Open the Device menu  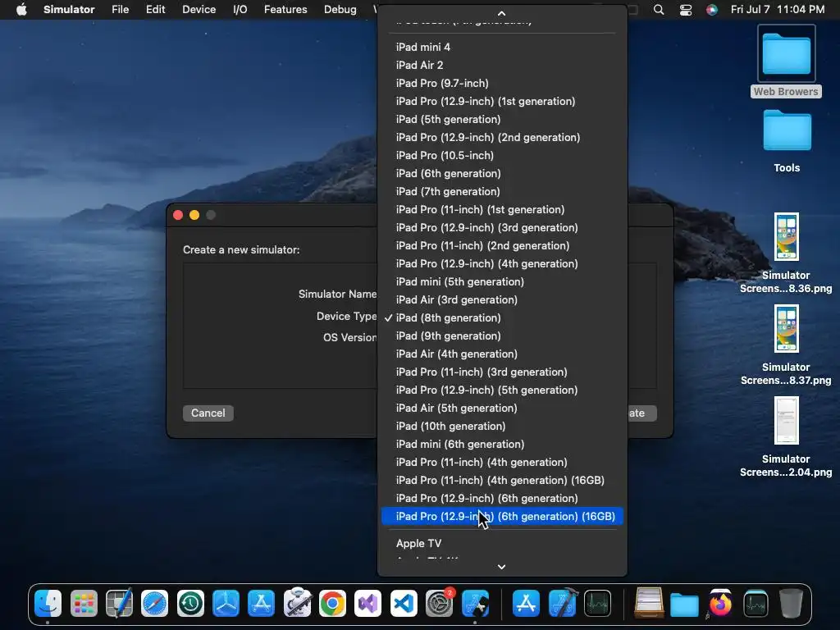199,9
